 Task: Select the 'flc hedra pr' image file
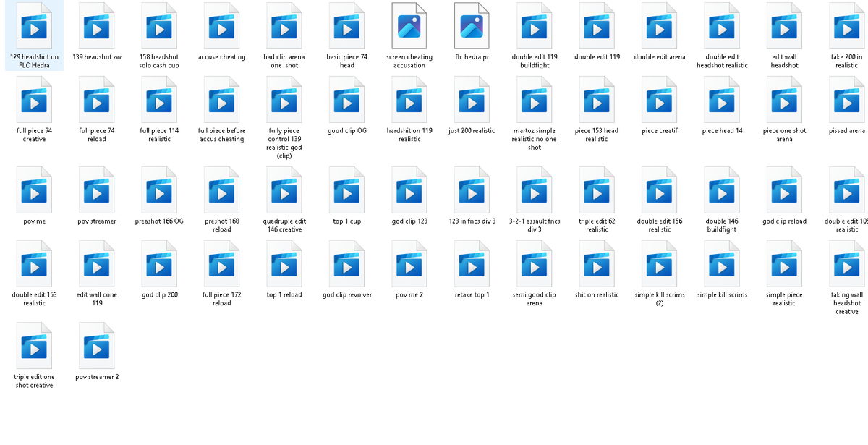pyautogui.click(x=472, y=27)
